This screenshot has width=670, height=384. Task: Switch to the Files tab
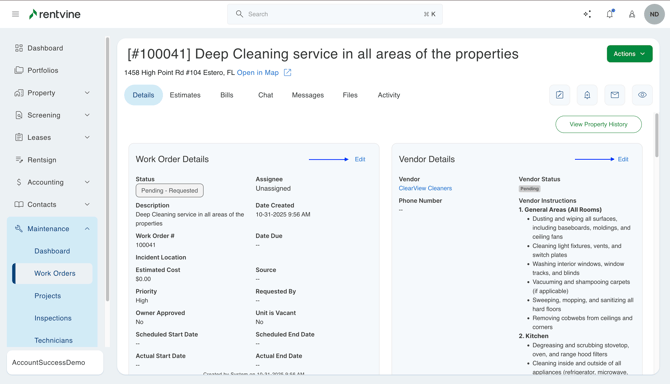click(x=350, y=95)
